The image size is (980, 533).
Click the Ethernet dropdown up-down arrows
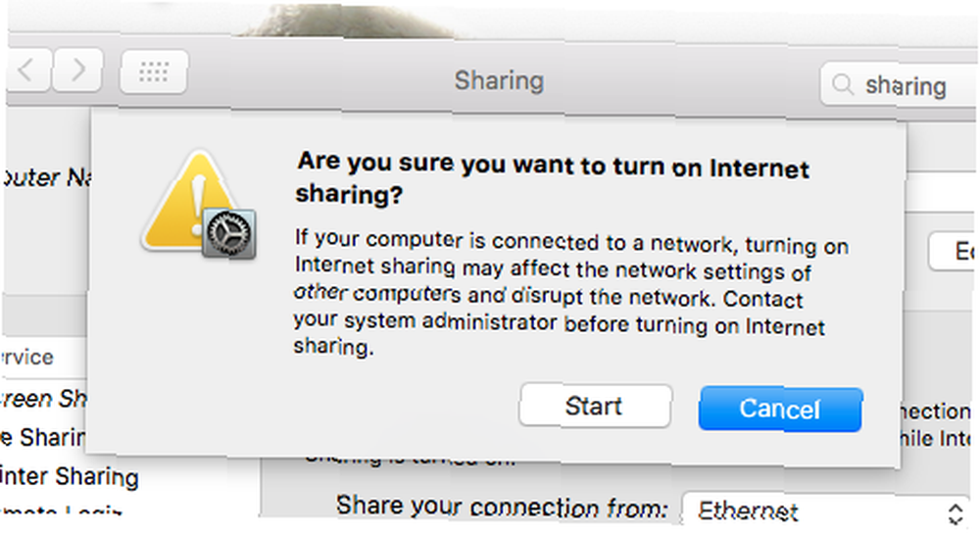pos(955,513)
